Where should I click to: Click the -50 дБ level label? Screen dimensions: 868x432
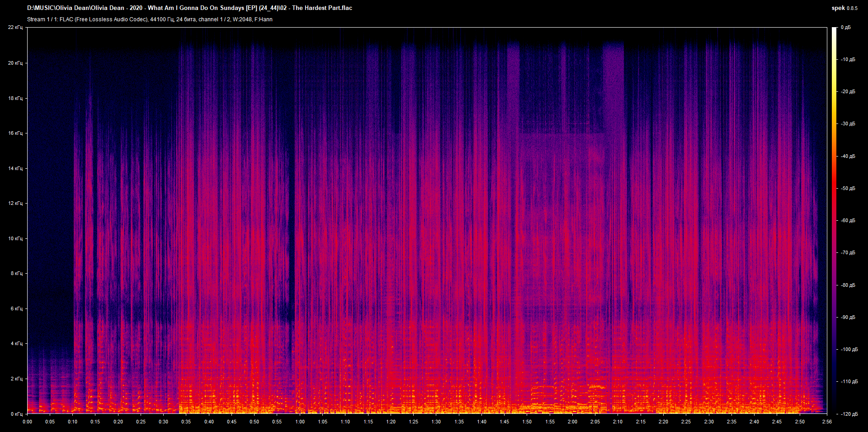tap(848, 189)
